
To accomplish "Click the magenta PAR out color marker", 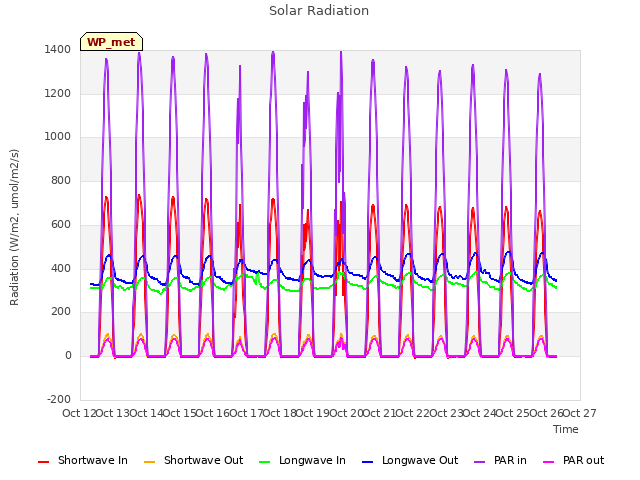I will (x=549, y=462).
